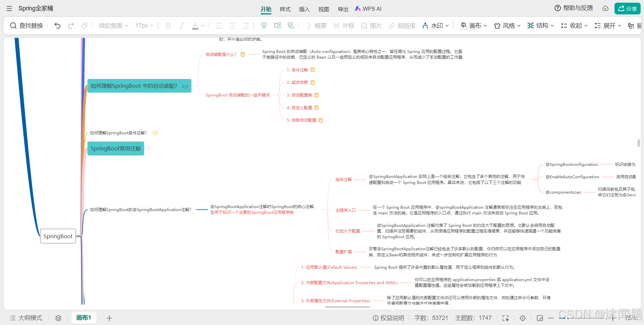Screen dimensions: 644x325
Task: Insert 超链接 hyperlink
Action: tap(402, 25)
